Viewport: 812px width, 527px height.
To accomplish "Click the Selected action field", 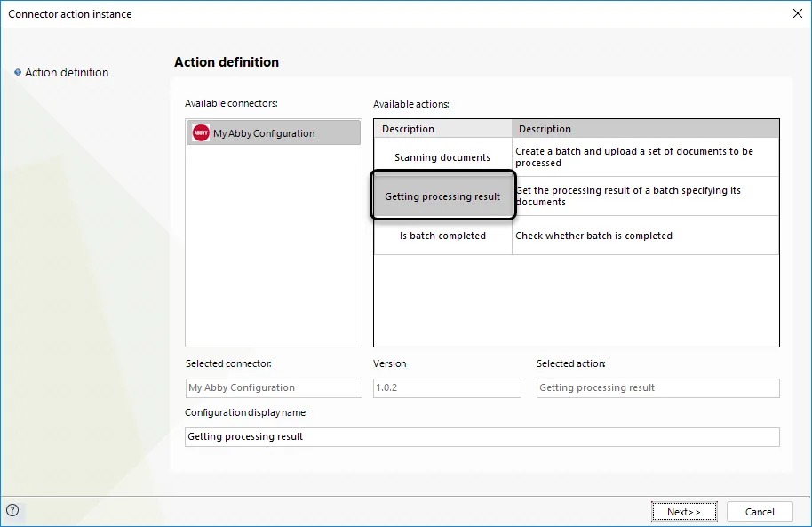I will (x=657, y=388).
